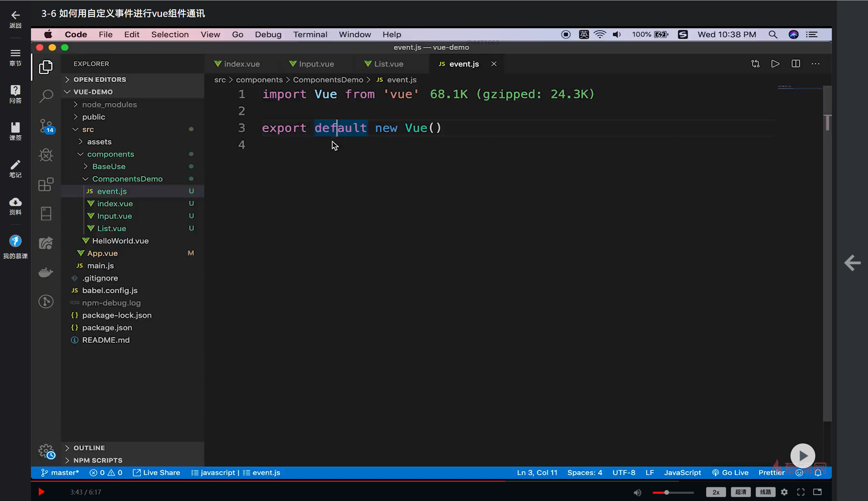Open the Extensions view icon

pyautogui.click(x=46, y=185)
